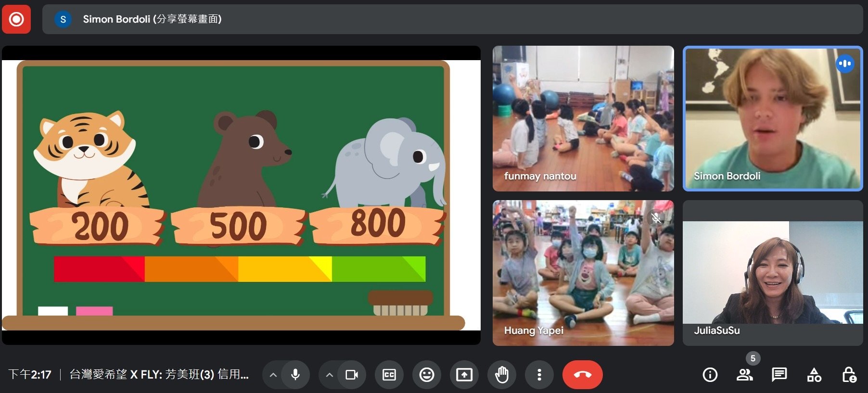Click the tiger's 200 sign in presentation
The width and height of the screenshot is (868, 393).
coord(98,226)
